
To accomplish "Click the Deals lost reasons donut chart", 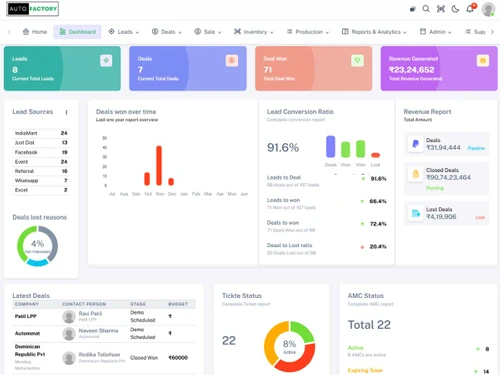I will tap(37, 246).
